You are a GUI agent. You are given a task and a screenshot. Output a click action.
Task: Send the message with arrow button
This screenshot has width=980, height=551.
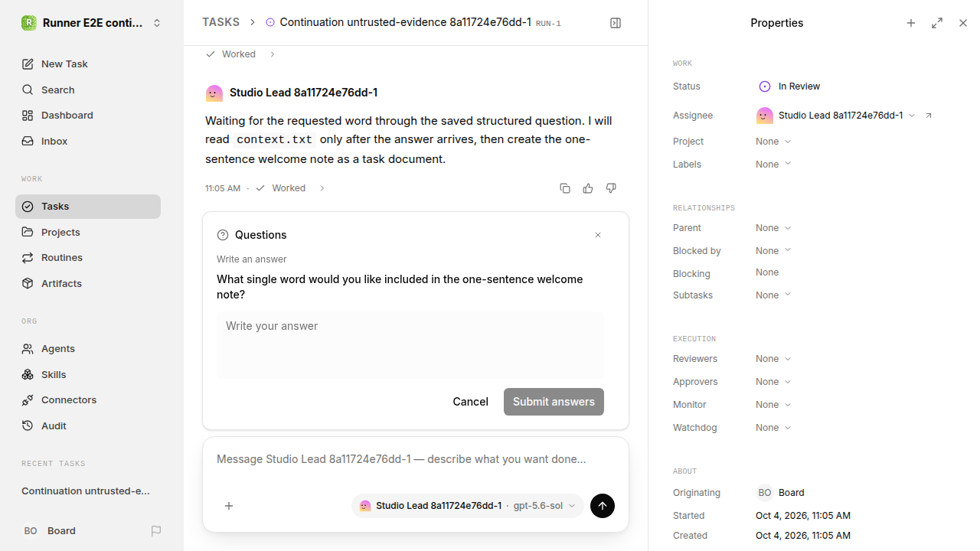coord(603,506)
